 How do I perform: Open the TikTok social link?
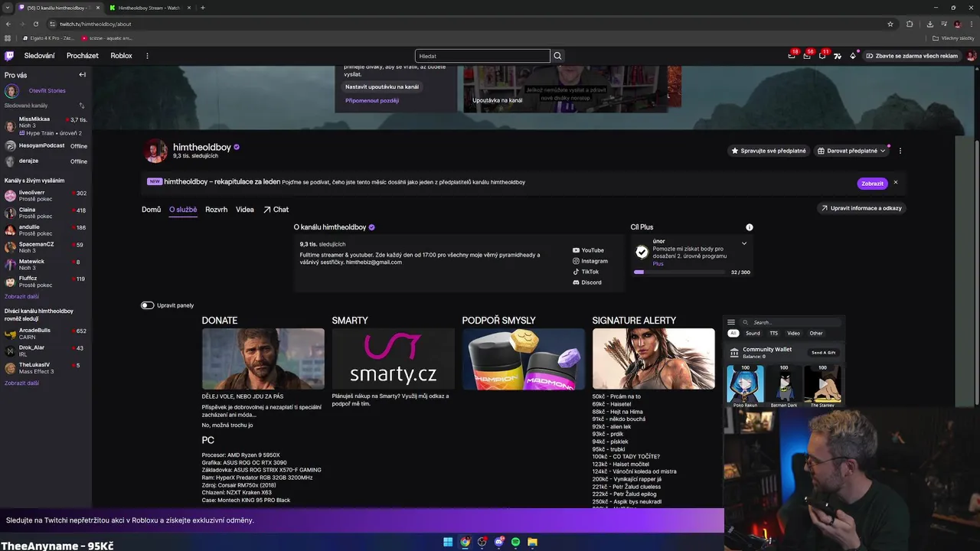(586, 272)
